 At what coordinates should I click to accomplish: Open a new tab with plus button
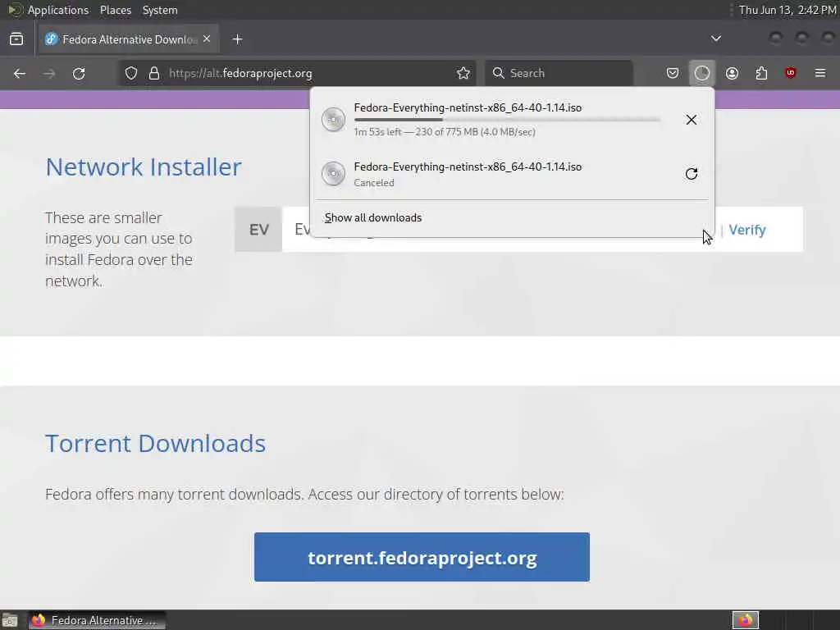[237, 39]
